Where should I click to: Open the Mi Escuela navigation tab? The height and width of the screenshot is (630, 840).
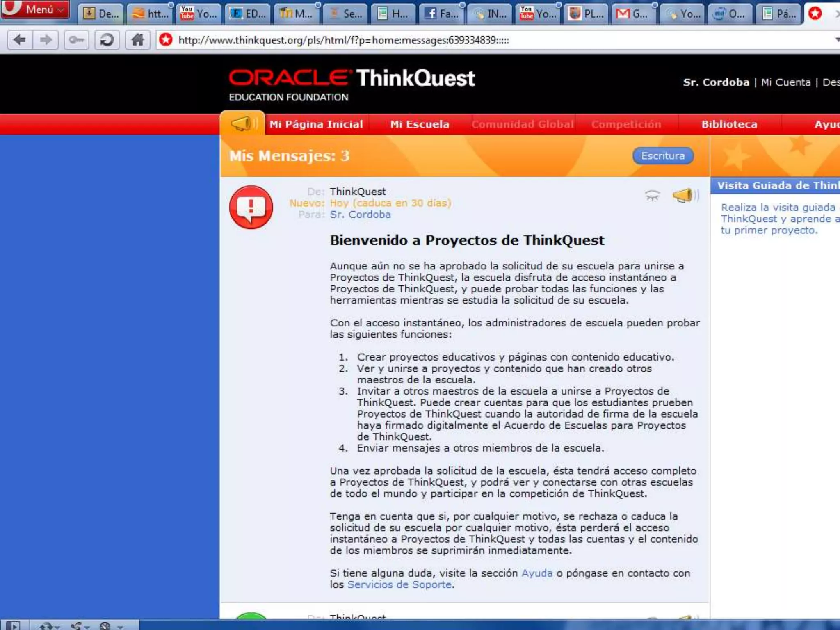pyautogui.click(x=419, y=124)
